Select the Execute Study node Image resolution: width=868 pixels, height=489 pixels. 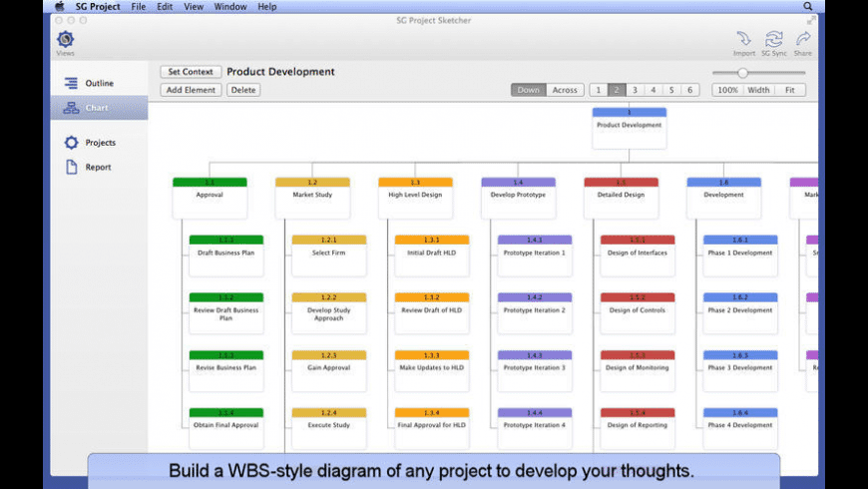point(329,428)
